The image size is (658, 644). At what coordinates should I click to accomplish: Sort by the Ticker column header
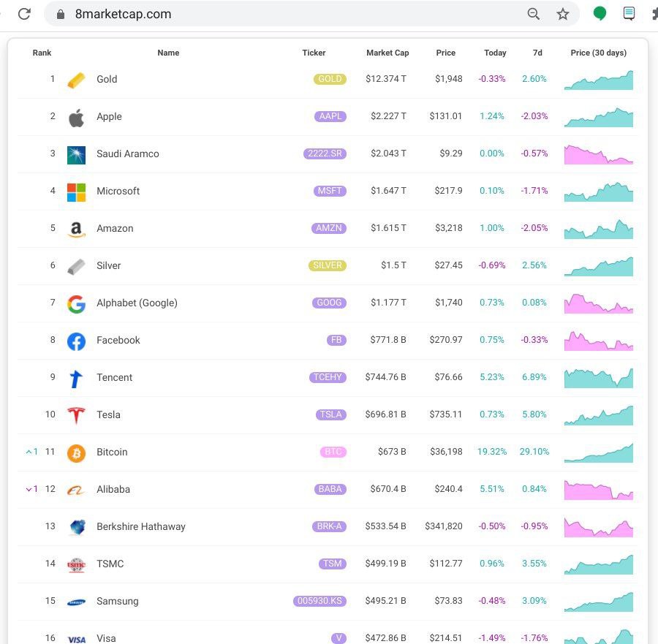[314, 53]
